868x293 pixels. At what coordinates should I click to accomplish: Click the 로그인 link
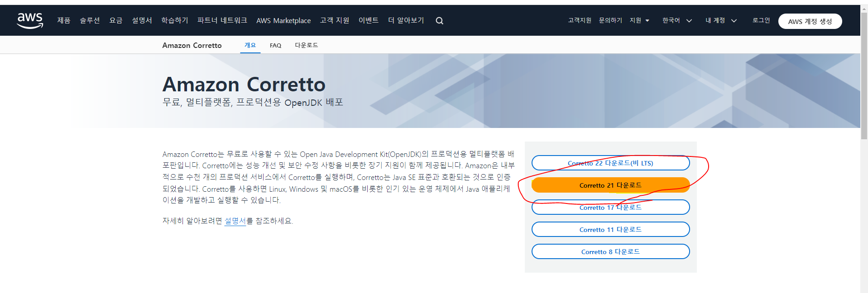pos(761,20)
